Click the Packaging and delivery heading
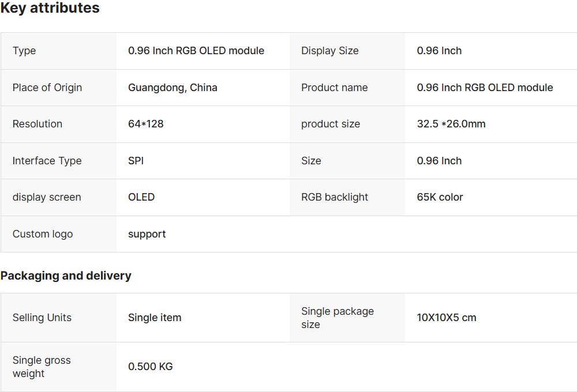 tap(66, 276)
